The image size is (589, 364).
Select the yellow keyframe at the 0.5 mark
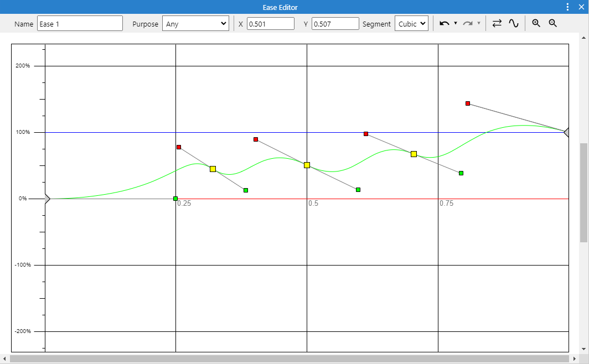307,164
